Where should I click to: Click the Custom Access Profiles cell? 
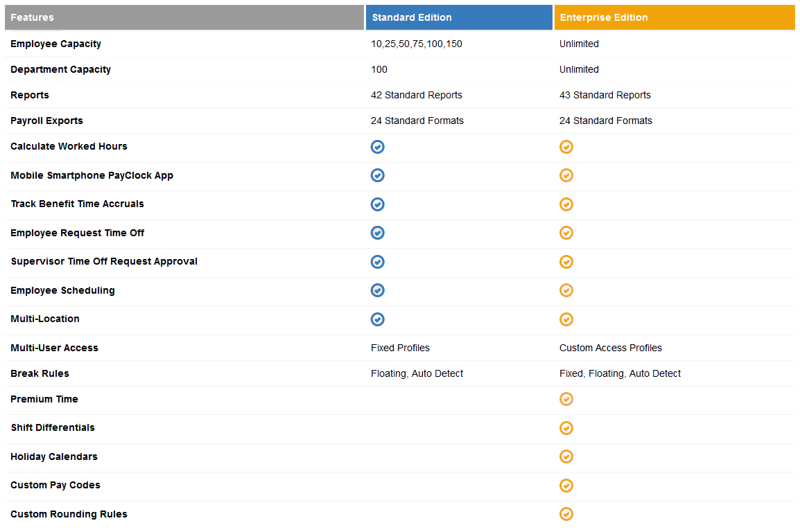click(610, 348)
